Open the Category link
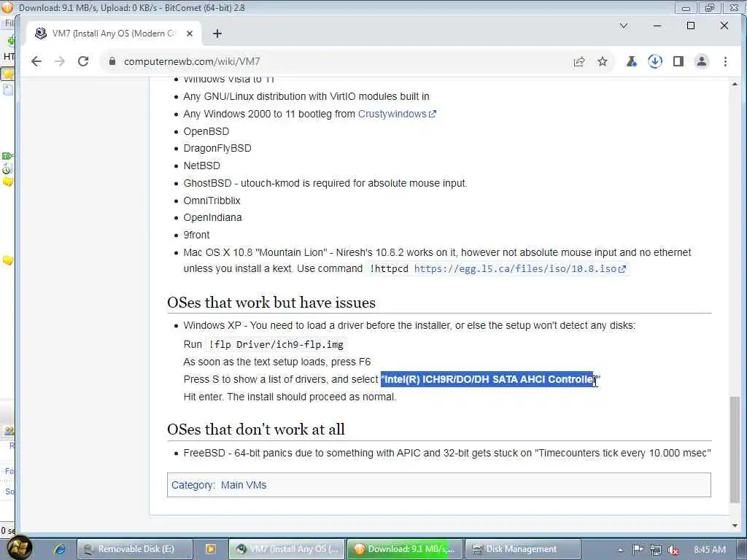 (x=193, y=485)
